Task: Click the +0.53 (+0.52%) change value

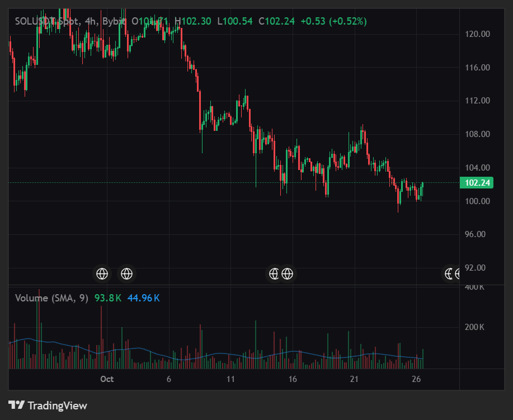Action: click(333, 21)
